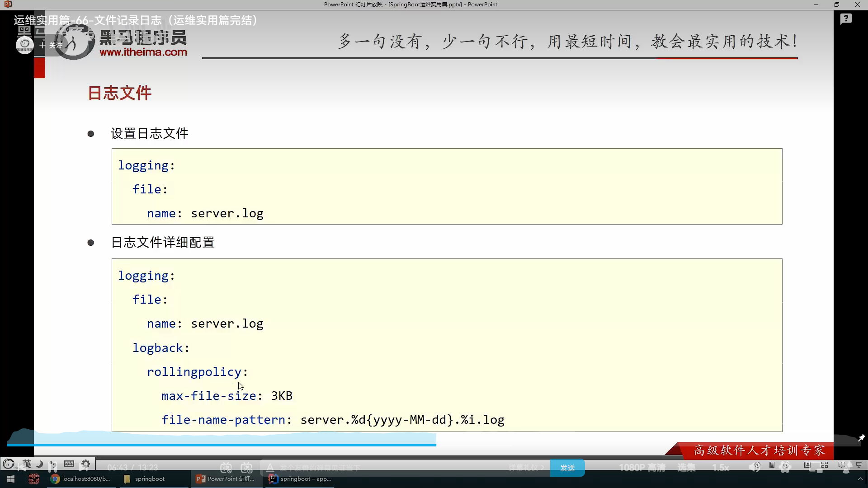
Task: Click the uploader avatar icon
Action: [x=24, y=45]
